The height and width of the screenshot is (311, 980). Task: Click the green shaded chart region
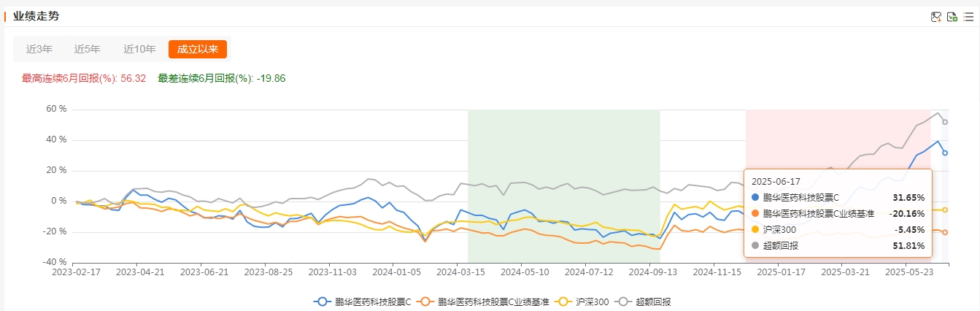(x=563, y=186)
